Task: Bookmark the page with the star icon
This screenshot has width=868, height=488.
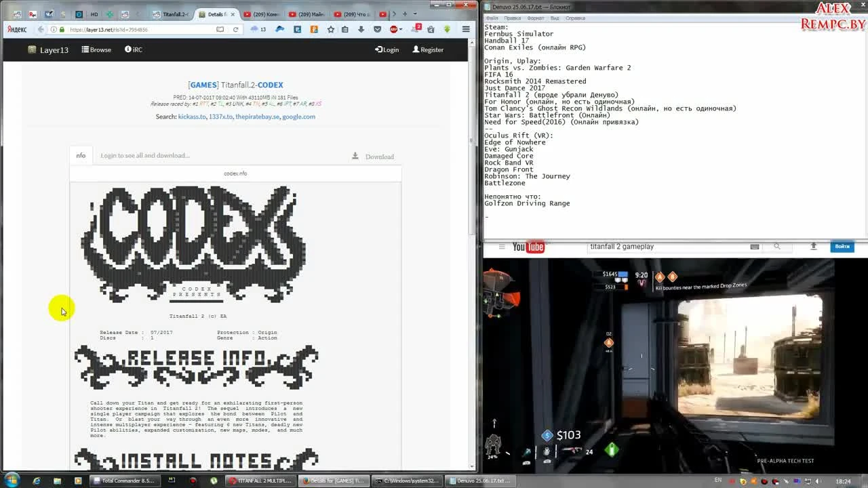Action: click(331, 28)
